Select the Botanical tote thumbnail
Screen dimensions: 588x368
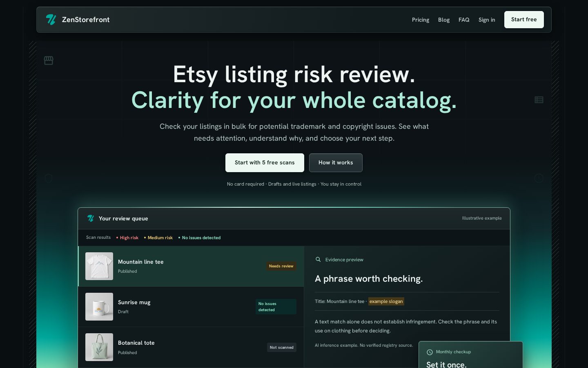(99, 347)
